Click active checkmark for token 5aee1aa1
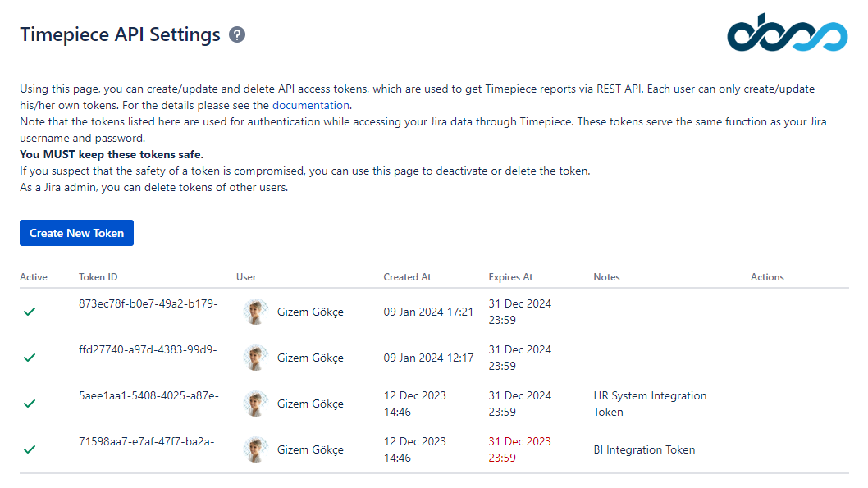The image size is (868, 488). (30, 404)
